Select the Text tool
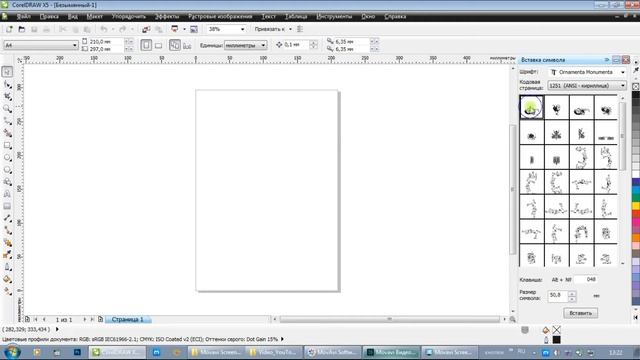This screenshot has width=640, height=360. [x=7, y=194]
